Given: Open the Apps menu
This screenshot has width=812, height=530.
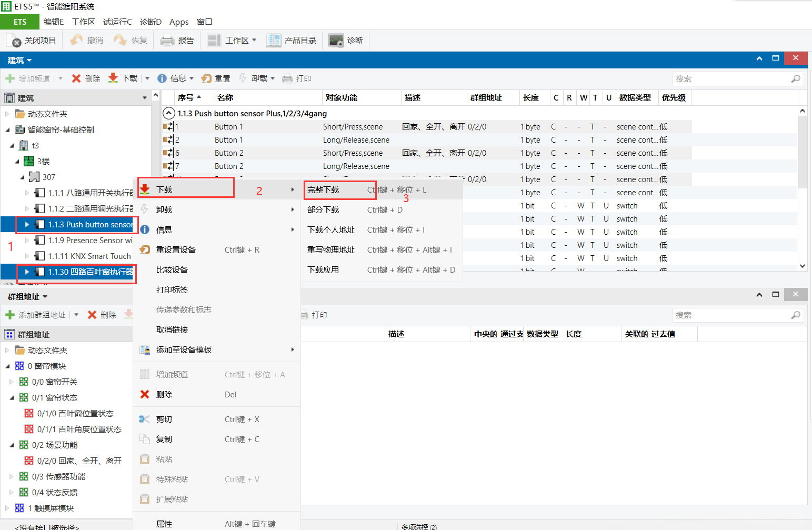Looking at the screenshot, I should pyautogui.click(x=179, y=22).
